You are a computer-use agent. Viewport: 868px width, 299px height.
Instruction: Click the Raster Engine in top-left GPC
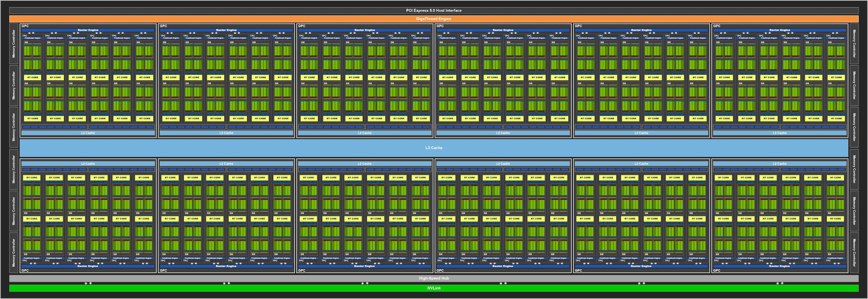pos(88,30)
